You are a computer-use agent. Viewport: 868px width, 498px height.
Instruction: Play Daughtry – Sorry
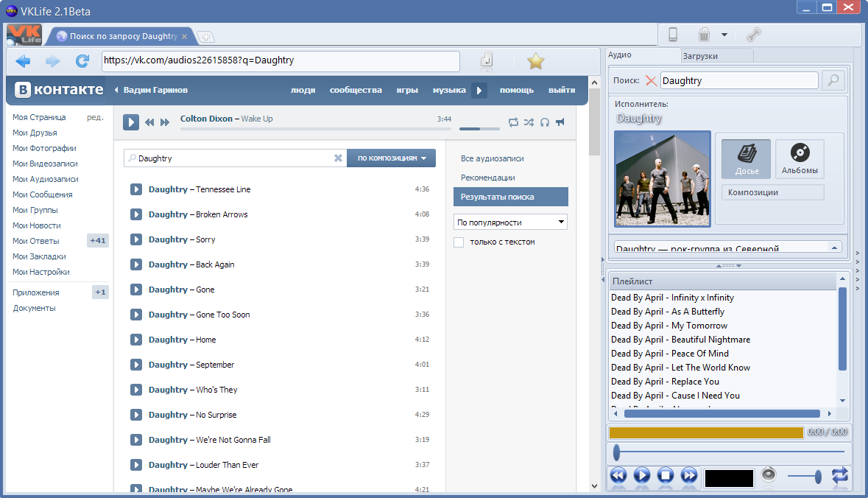click(x=136, y=239)
